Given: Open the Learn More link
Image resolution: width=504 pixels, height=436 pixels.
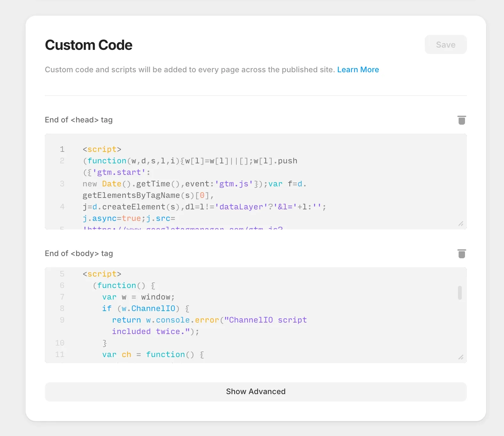Looking at the screenshot, I should coord(358,70).
